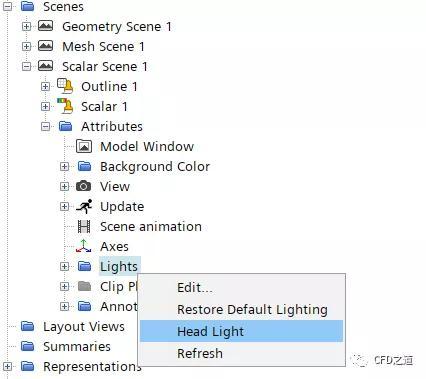Image resolution: width=426 pixels, height=379 pixels.
Task: Click the Geometry Scene 1 image icon
Action: [46, 26]
